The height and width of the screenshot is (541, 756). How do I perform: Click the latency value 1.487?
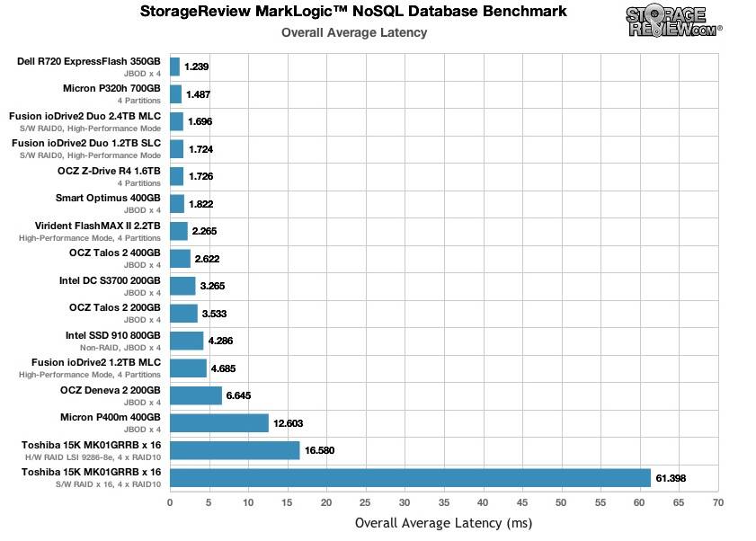[x=198, y=94]
